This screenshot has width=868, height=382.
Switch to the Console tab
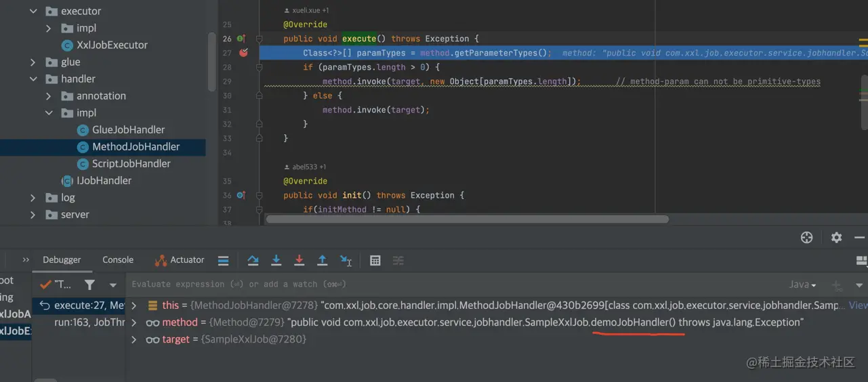pos(118,260)
